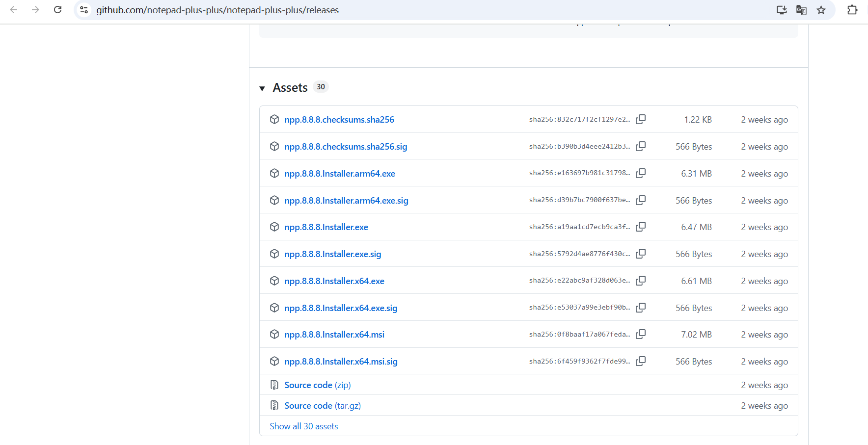Click '2 weeks ago' on Source code (zip) row

pos(764,385)
